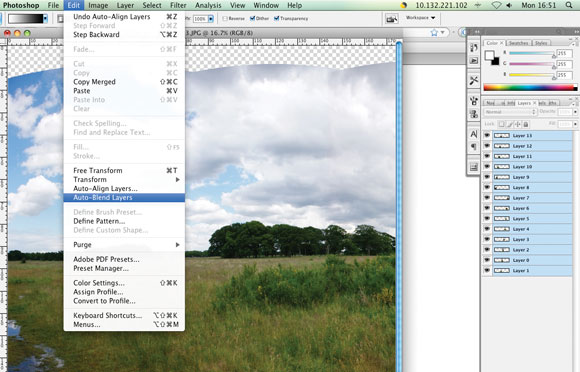Open the Layer Comps panel icon
This screenshot has height=372, width=580.
[x=474, y=167]
